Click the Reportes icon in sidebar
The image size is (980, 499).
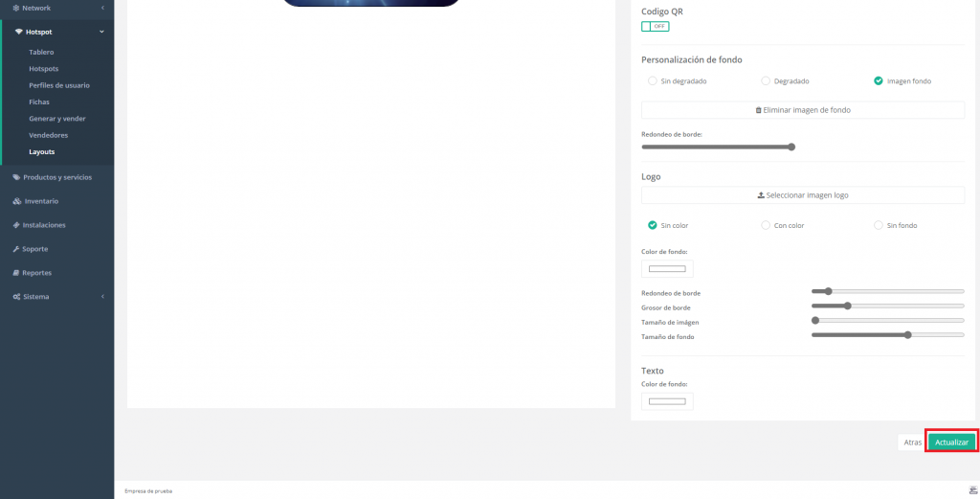16,273
